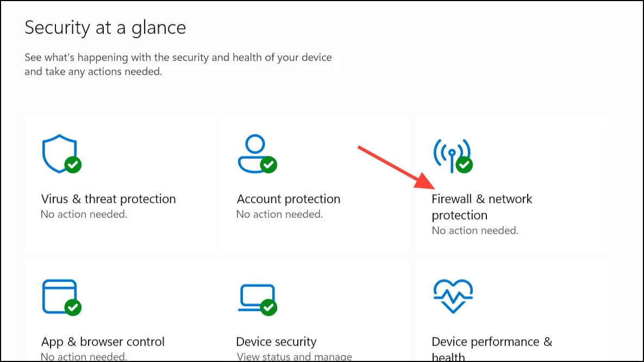
Task: Click 'No action needed' under Account protection
Action: [x=280, y=214]
